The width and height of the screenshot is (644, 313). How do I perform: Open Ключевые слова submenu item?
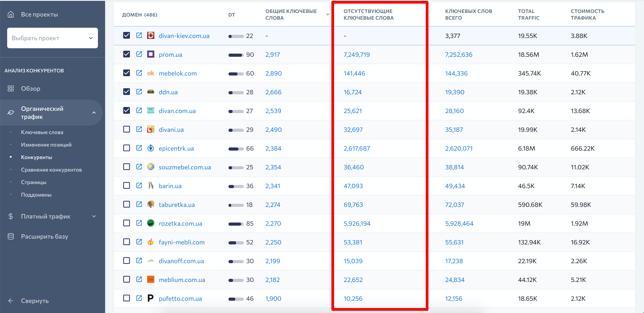[x=42, y=132]
